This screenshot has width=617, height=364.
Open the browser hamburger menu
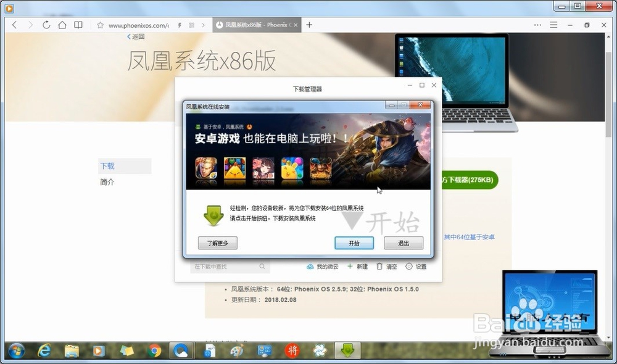point(553,25)
